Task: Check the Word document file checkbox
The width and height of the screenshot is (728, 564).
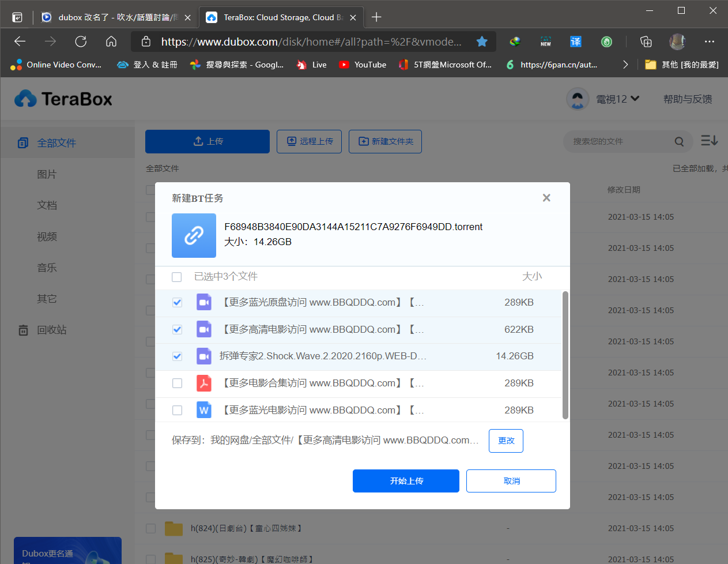Action: (177, 410)
